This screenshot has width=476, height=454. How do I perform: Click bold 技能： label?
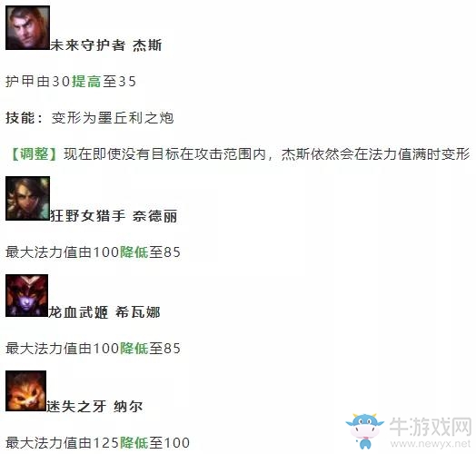[x=25, y=118]
